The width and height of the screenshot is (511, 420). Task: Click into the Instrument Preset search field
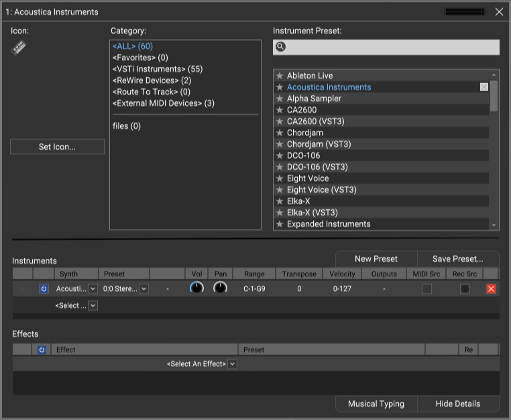[x=386, y=47]
